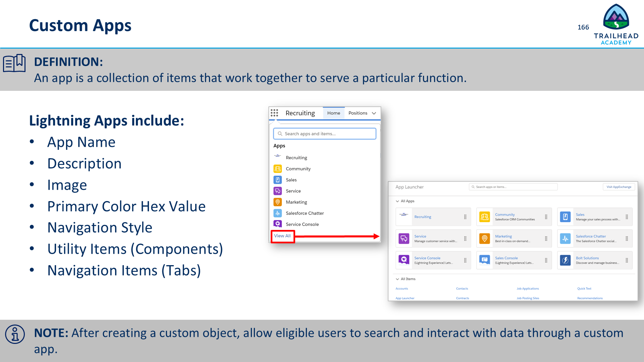Click drag handle on Salesforce Chatter tile
This screenshot has width=644, height=362.
[x=627, y=239]
